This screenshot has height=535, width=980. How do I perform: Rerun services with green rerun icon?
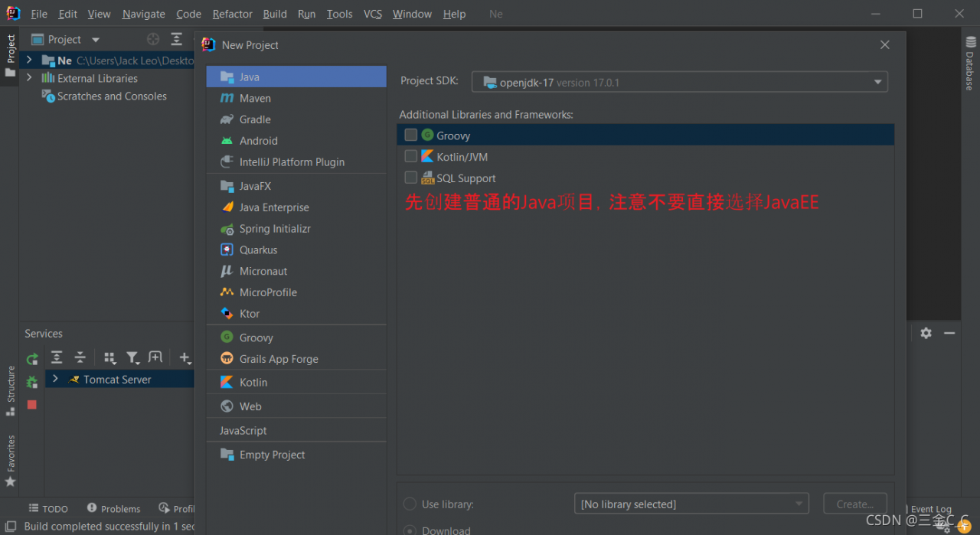(x=32, y=359)
